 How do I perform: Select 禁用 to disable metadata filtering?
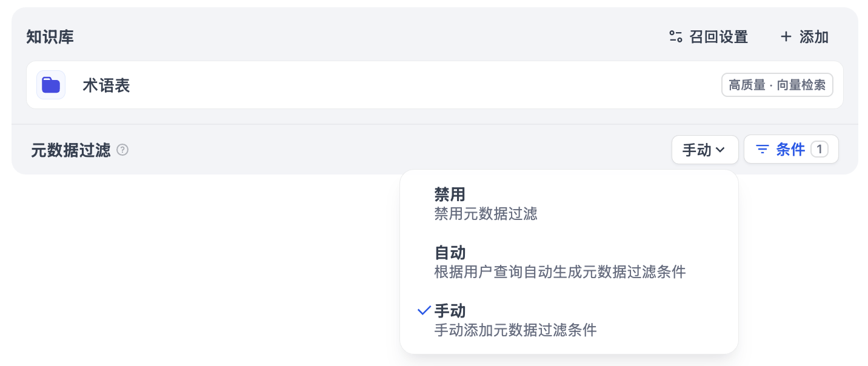(x=450, y=195)
